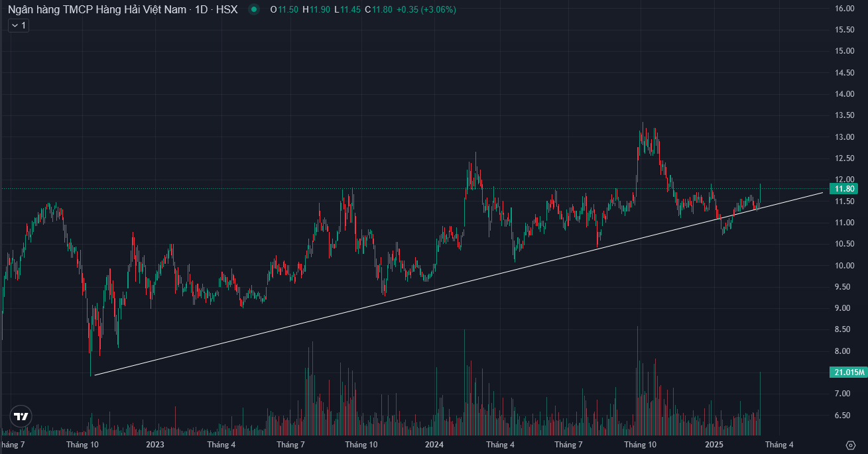Click the 2023 time axis label
This screenshot has height=454, width=868.
point(155,445)
